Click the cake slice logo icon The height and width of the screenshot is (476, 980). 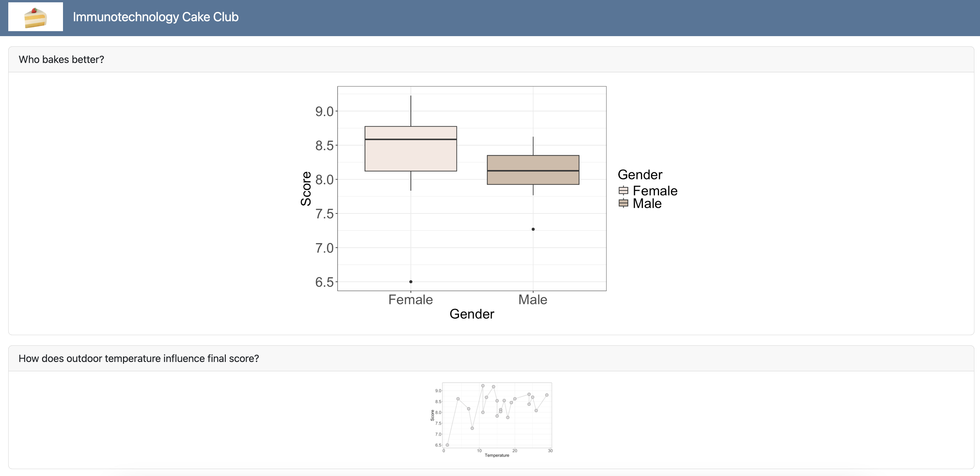pyautogui.click(x=35, y=17)
